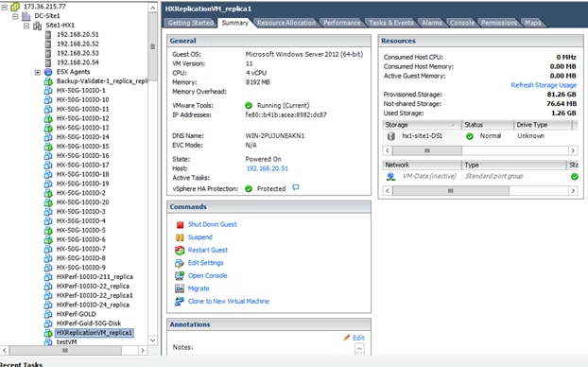Click the Suspend pause icon
This screenshot has height=367, width=588.
180,237
